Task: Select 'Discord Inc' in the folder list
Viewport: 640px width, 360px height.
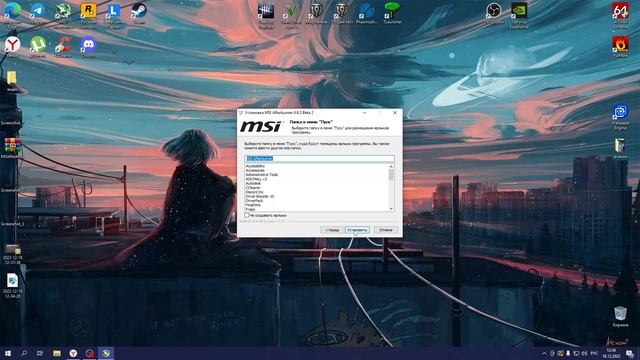Action: [x=254, y=192]
